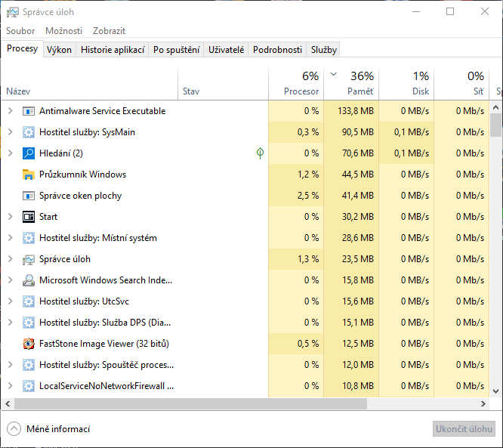Click the Průzkumník Windows folder icon
Image resolution: width=503 pixels, height=448 pixels.
(29, 175)
